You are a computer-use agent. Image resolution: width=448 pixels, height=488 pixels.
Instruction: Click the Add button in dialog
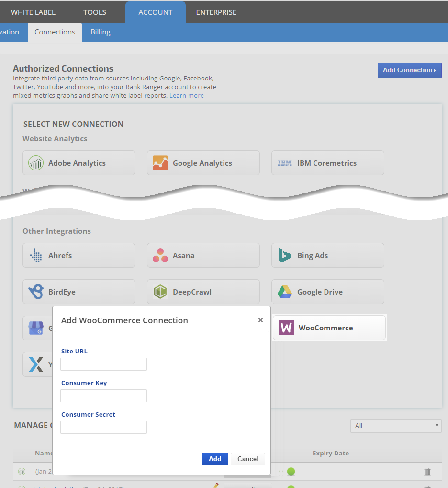coord(215,459)
